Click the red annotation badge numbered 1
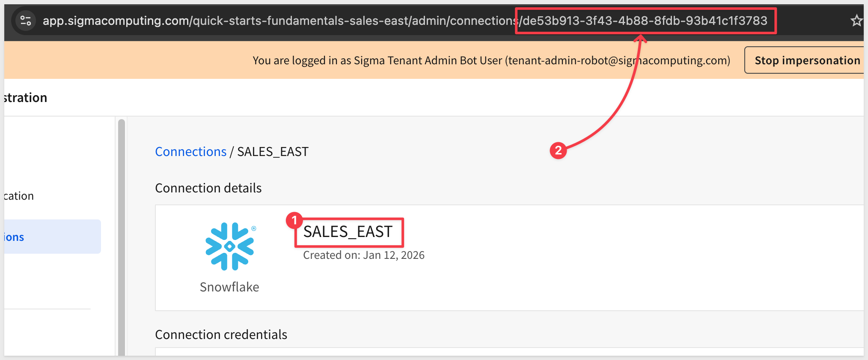The image size is (868, 360). tap(294, 220)
